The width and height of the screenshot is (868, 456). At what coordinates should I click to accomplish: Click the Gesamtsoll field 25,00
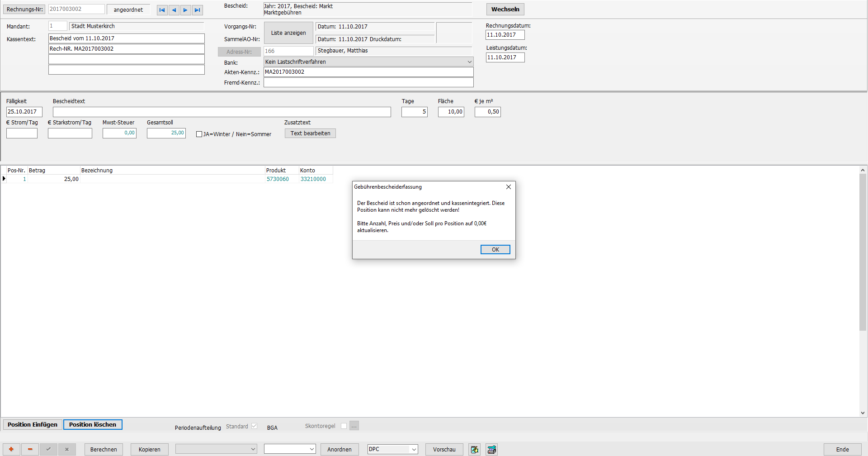[166, 133]
